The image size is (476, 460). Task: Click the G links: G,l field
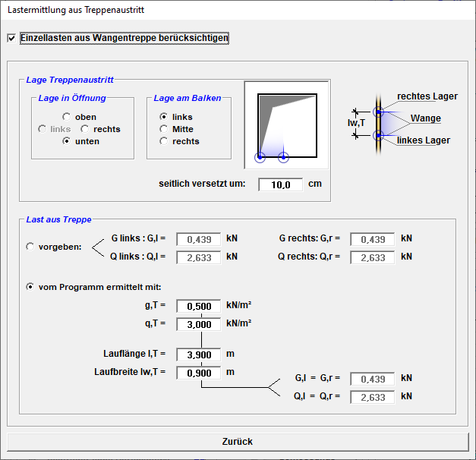tap(198, 239)
